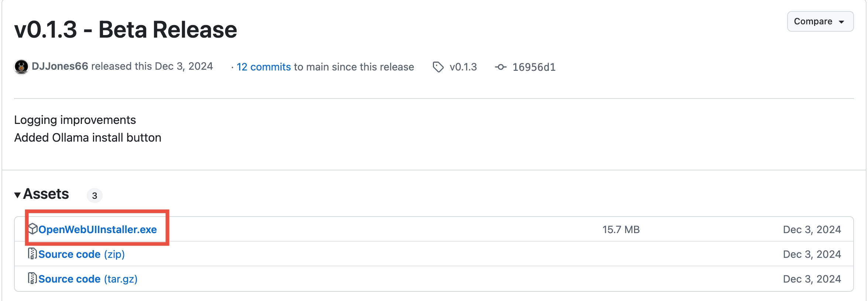Viewport: 868px width, 301px height.
Task: Download Source code (tar.gz)
Action: point(88,279)
